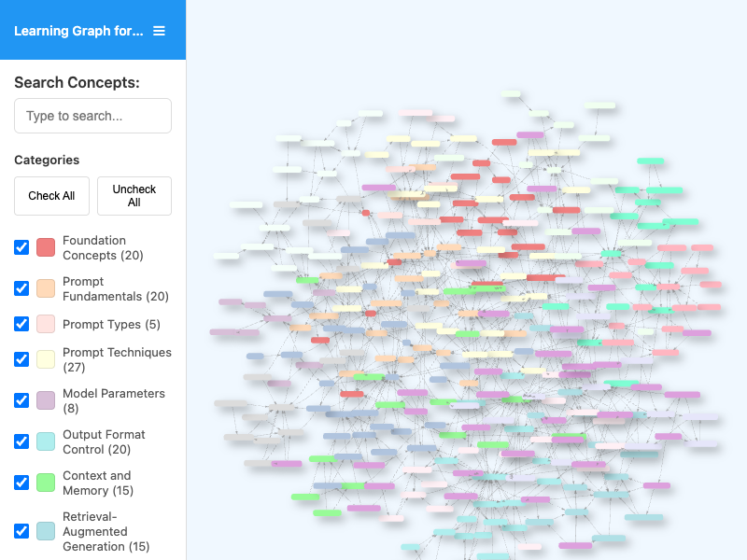Click the Prompt Techniques category label
This screenshot has height=560, width=747.
(116, 359)
